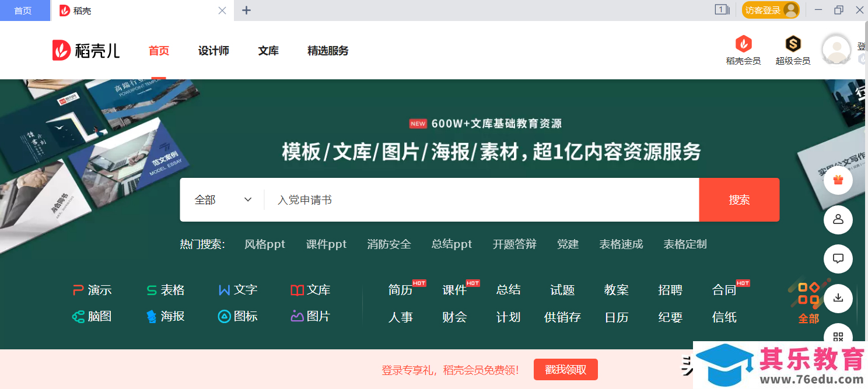Click the window count icon in title bar

point(722,10)
